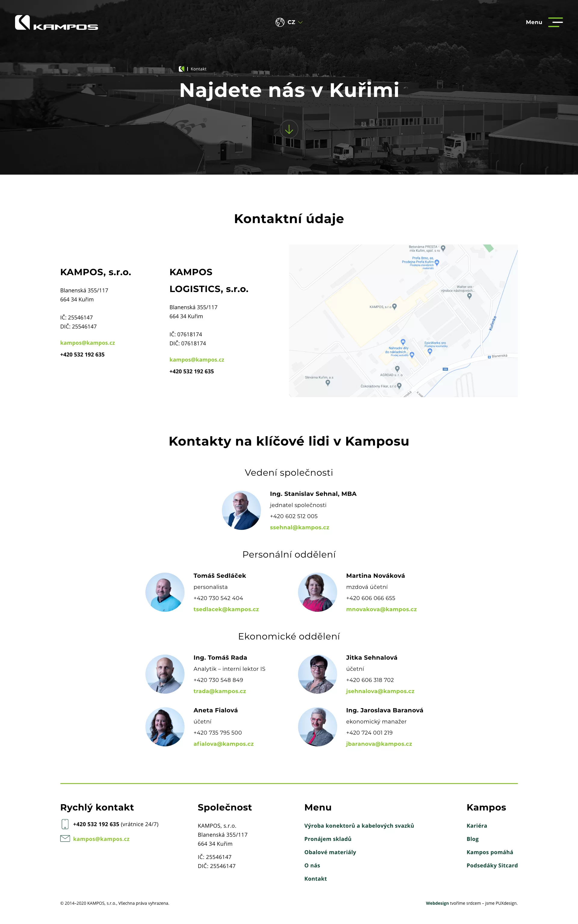
Task: Click the globe language icon
Action: pos(280,22)
